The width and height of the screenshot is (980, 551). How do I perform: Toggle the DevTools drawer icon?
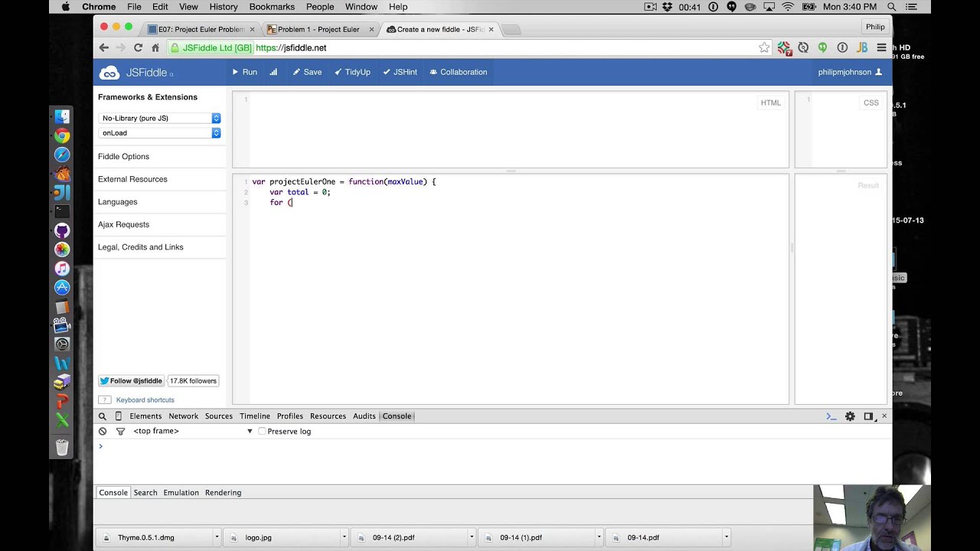pyautogui.click(x=831, y=416)
